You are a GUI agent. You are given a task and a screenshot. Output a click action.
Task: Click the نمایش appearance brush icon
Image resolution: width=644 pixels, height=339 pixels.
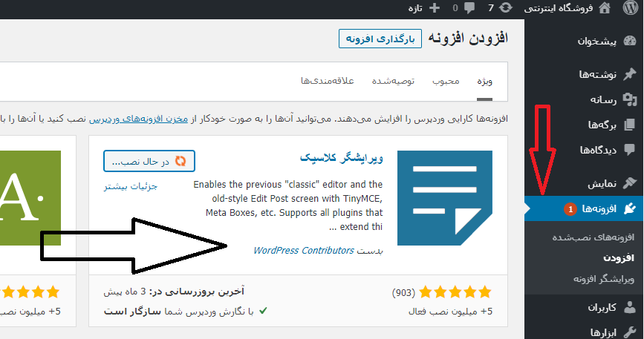coord(630,182)
